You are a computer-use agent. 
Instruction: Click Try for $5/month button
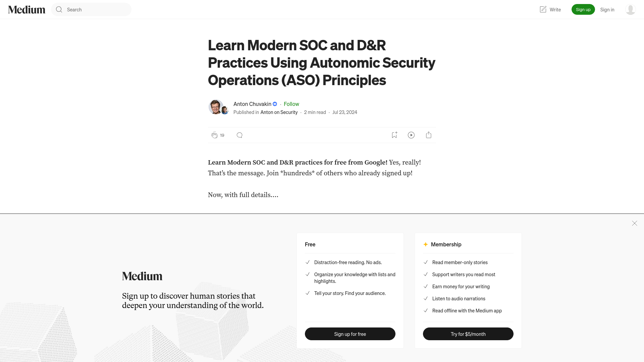coord(468,334)
